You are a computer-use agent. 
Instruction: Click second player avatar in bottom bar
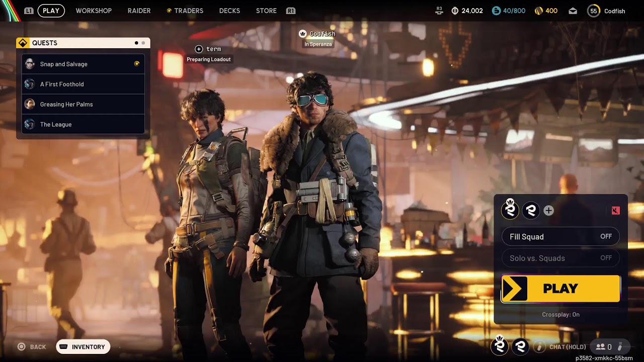tap(521, 346)
